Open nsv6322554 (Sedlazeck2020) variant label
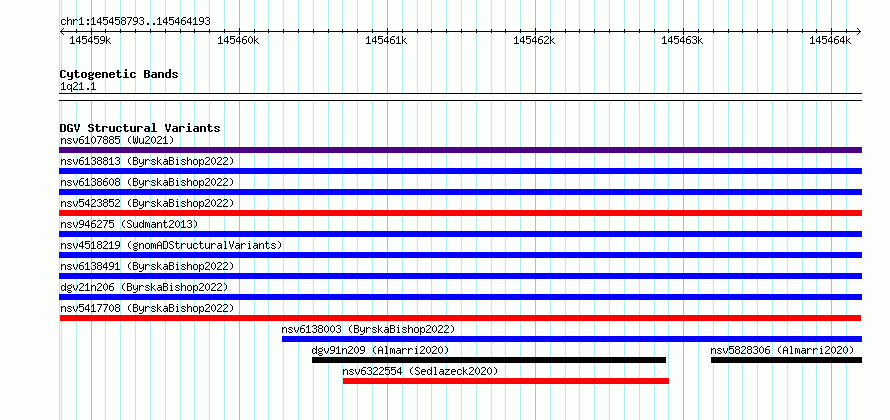 pos(420,371)
